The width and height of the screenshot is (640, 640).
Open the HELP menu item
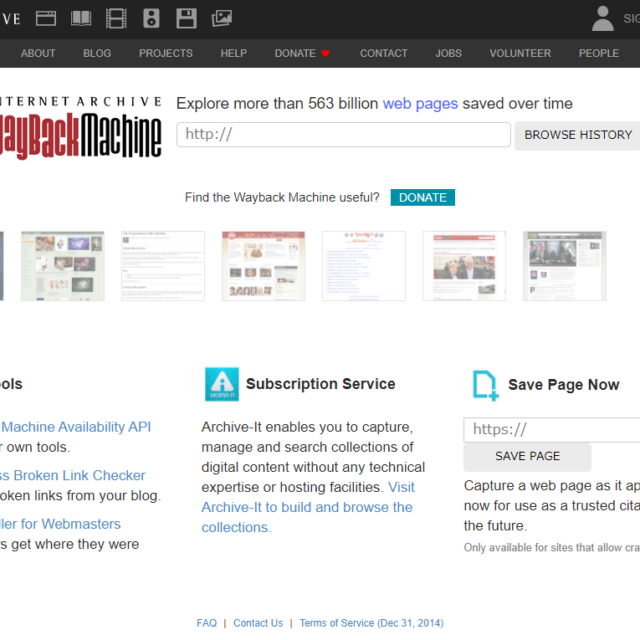click(x=233, y=53)
